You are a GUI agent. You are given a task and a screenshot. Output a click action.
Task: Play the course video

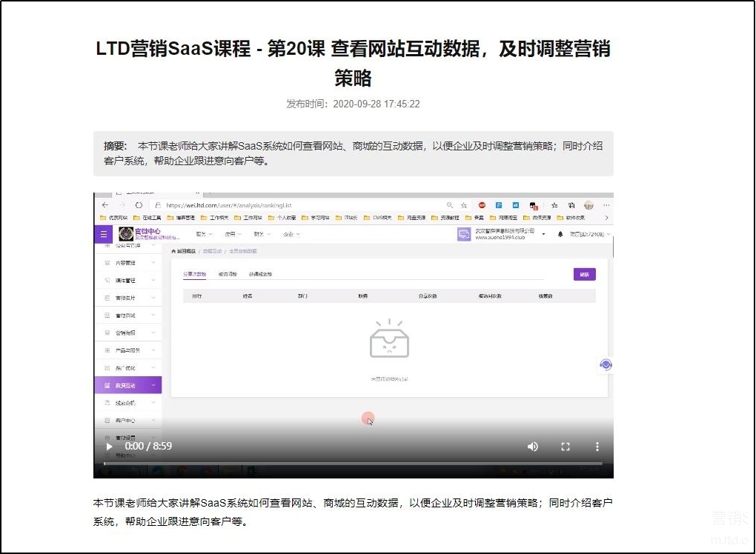[109, 447]
